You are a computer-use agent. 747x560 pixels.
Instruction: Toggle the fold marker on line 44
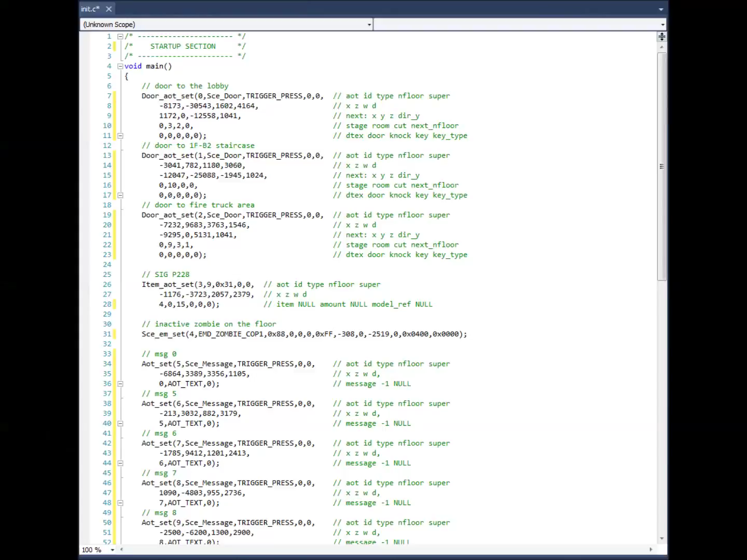[x=120, y=464]
